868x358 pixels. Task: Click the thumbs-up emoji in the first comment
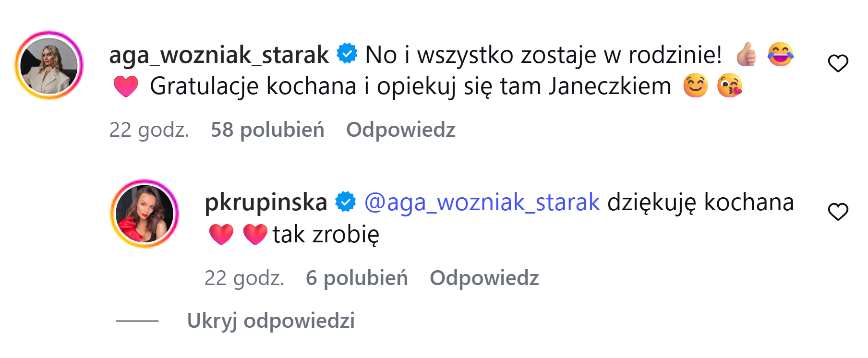pyautogui.click(x=746, y=54)
